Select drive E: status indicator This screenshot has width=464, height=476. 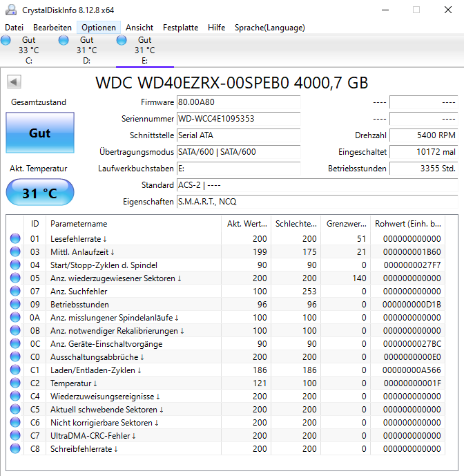[x=122, y=40]
